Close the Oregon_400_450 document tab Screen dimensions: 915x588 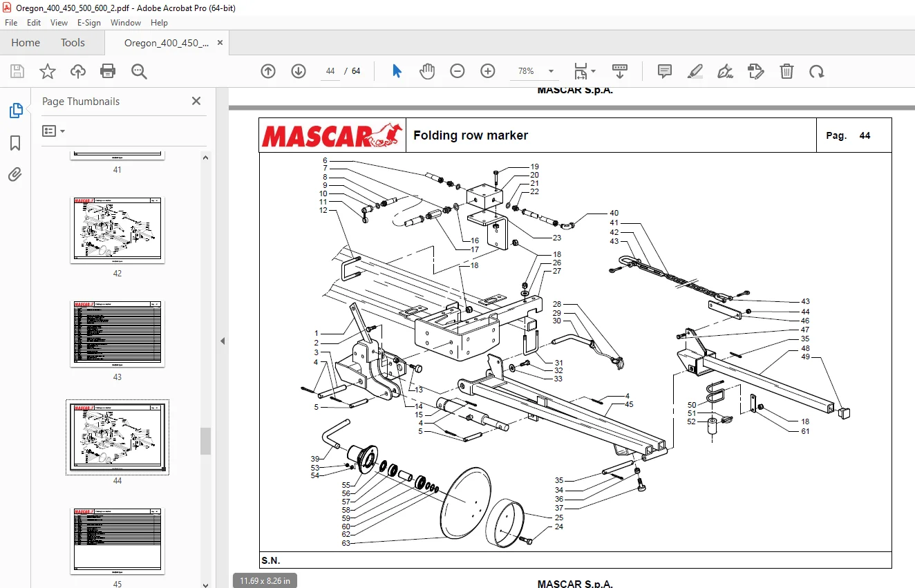pos(220,43)
